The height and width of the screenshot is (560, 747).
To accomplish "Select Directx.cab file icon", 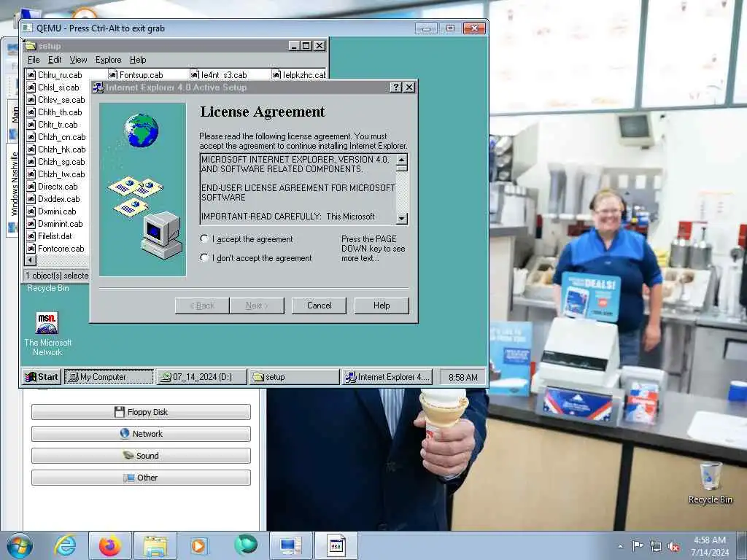I will [31, 186].
